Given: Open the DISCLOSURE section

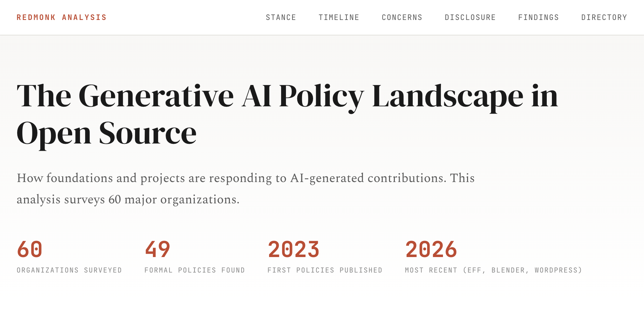Looking at the screenshot, I should click(470, 17).
